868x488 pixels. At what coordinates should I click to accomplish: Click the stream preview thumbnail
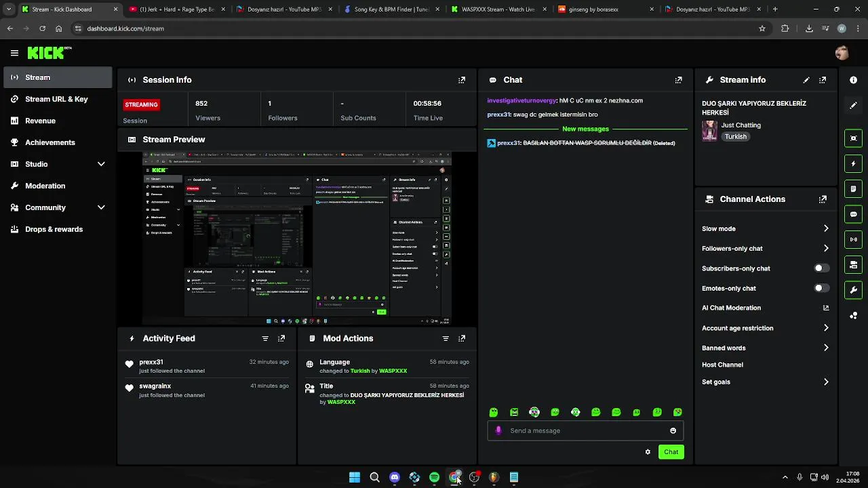coord(297,239)
